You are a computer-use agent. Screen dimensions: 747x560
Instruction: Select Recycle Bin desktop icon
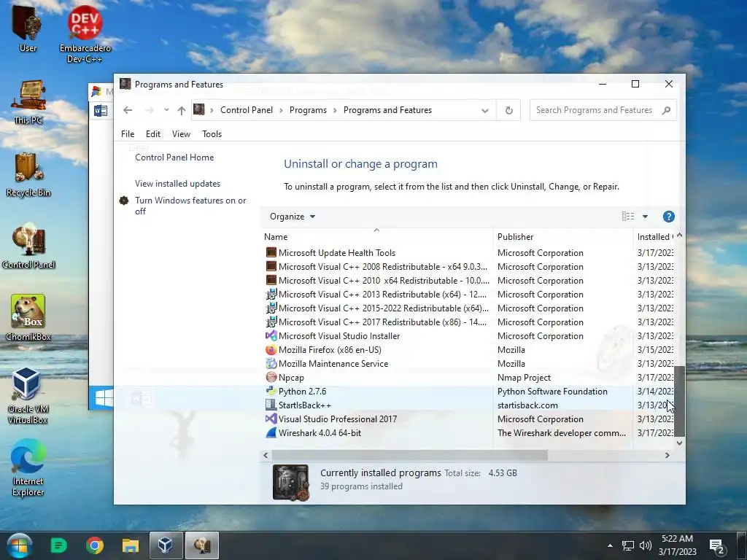[28, 174]
